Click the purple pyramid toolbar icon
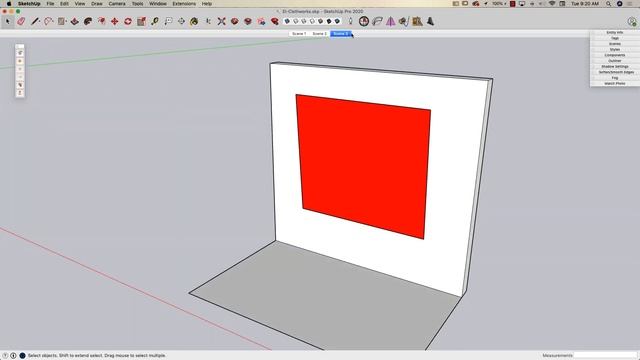The width and height of the screenshot is (640, 360). coord(391,21)
